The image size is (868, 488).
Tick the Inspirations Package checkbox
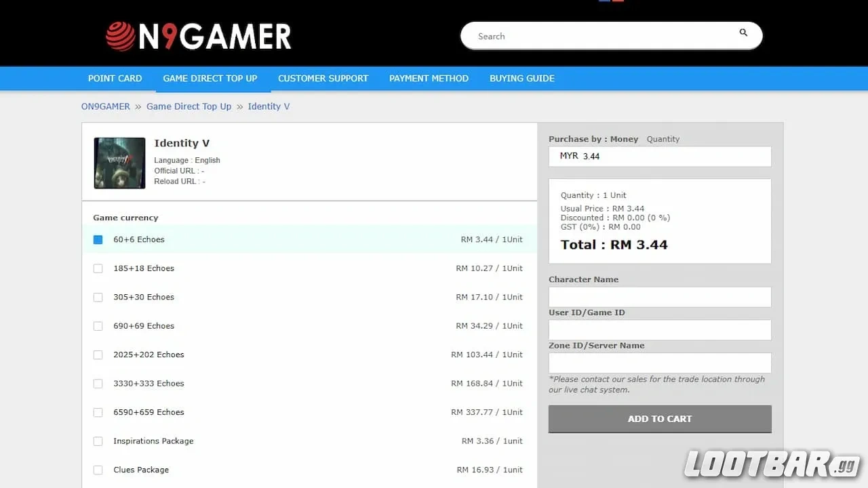[98, 441]
